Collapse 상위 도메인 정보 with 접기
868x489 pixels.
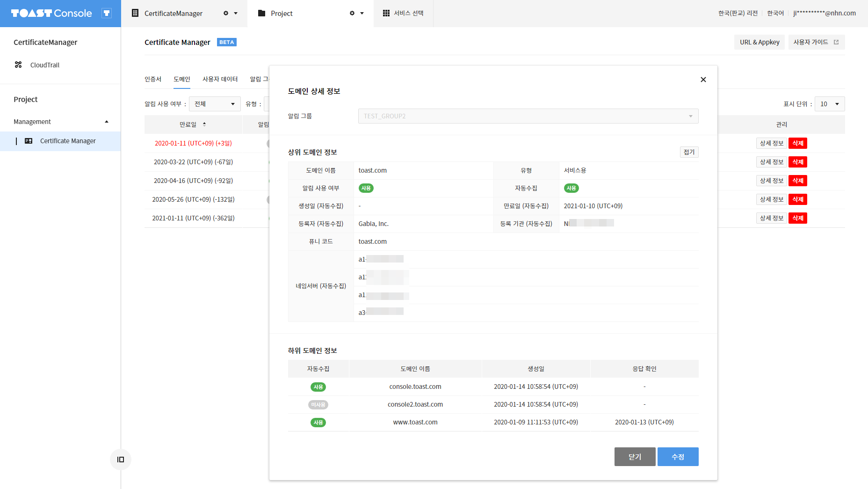click(689, 152)
